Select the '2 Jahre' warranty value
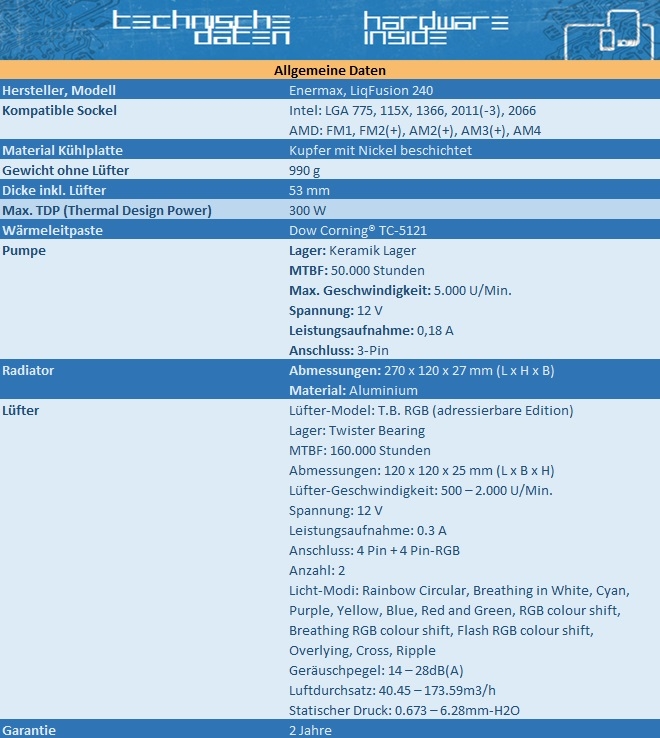 310,730
